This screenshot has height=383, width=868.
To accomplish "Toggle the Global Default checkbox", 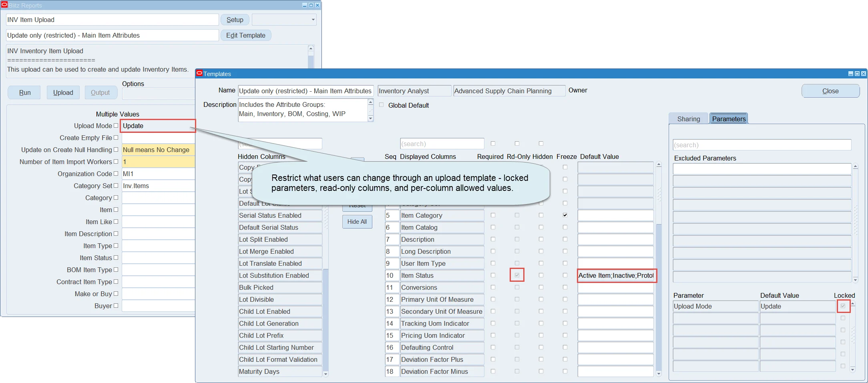I will pyautogui.click(x=381, y=105).
